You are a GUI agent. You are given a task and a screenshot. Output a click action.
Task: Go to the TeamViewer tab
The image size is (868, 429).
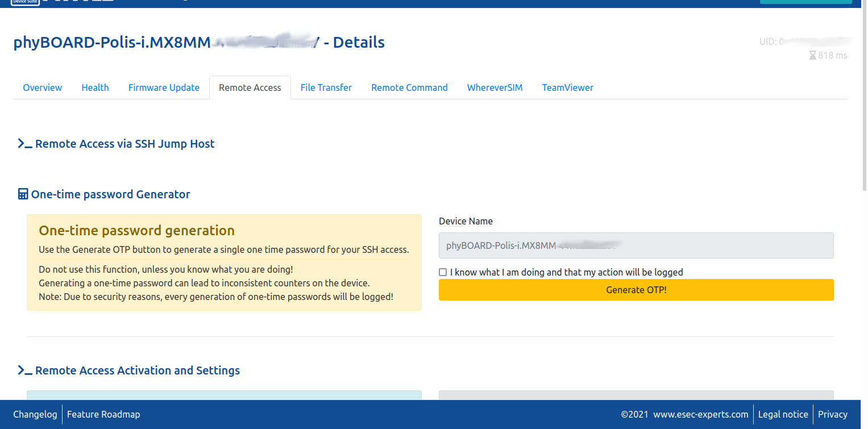(x=567, y=88)
